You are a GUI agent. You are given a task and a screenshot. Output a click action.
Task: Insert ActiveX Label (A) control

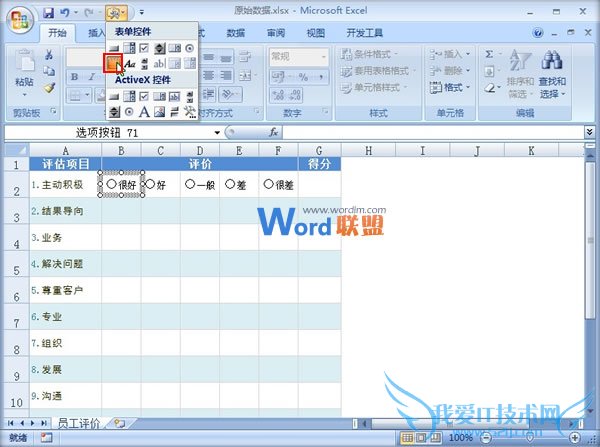[x=144, y=112]
